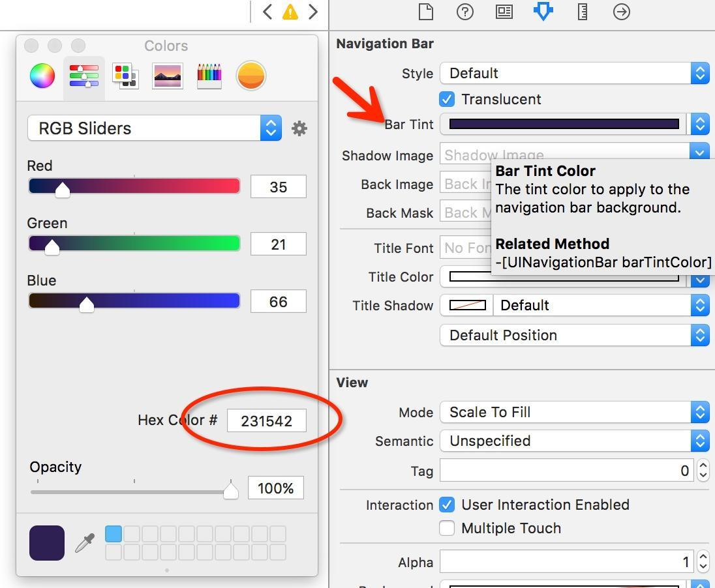
Task: Go to previous issue arrow
Action: click(267, 12)
